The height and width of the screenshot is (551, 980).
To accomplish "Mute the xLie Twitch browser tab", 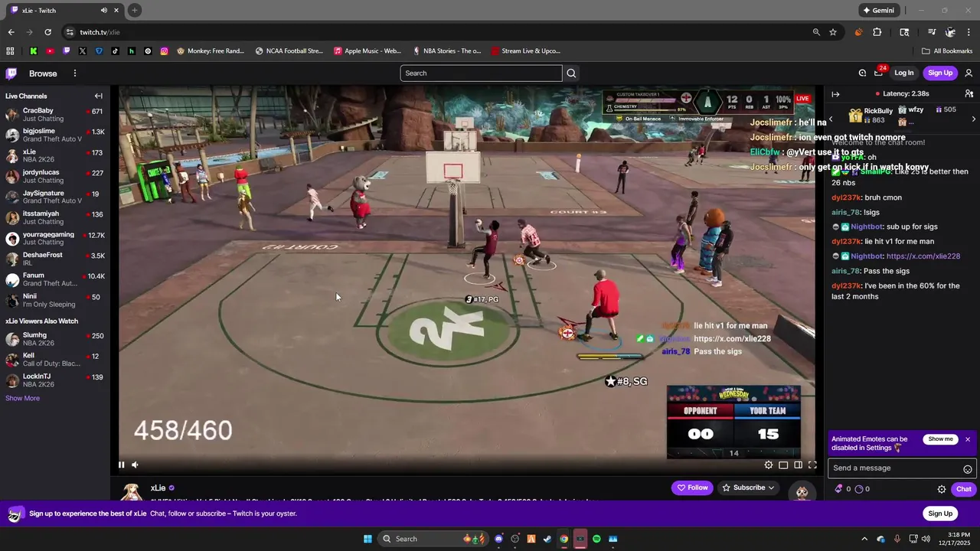I will pos(103,11).
